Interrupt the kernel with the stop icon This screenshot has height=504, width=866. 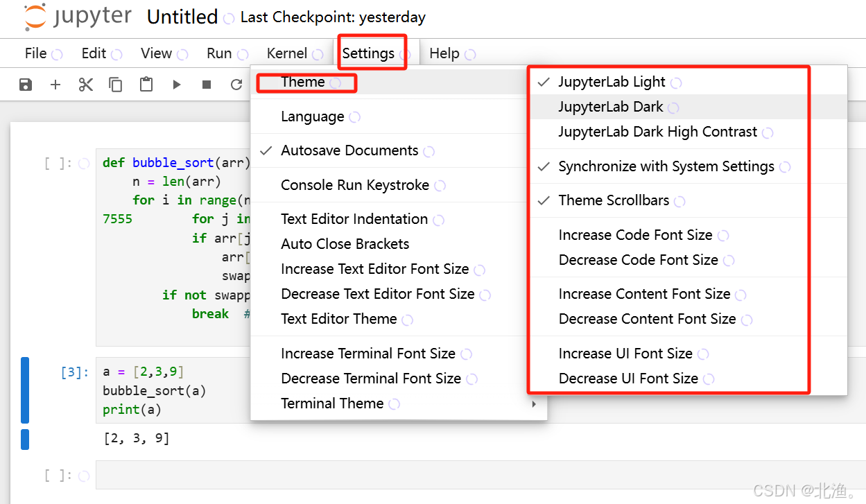click(x=207, y=85)
